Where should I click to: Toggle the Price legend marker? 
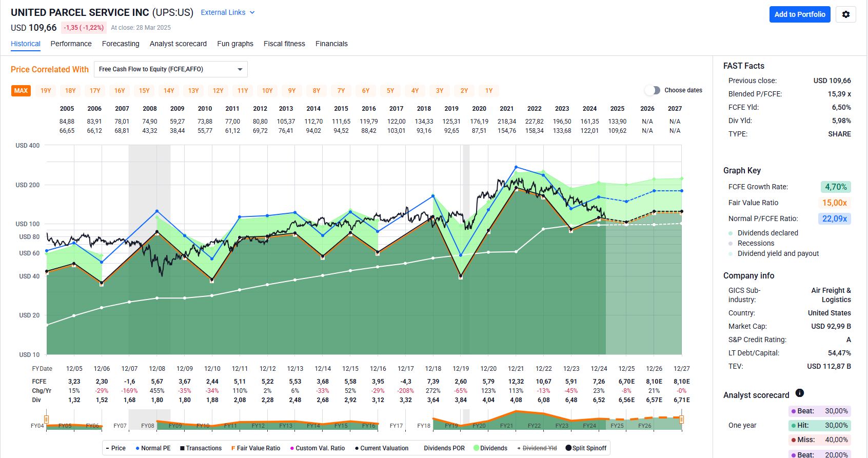click(115, 448)
